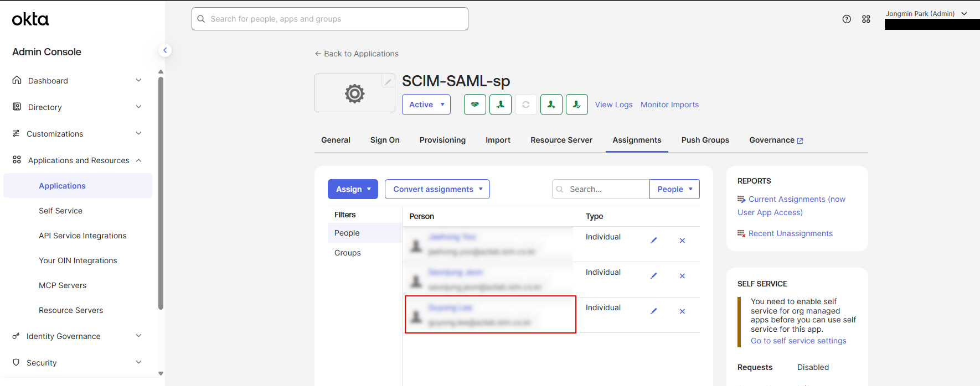Open the Convert assignments dropdown
The height and width of the screenshot is (386, 980).
(x=437, y=189)
